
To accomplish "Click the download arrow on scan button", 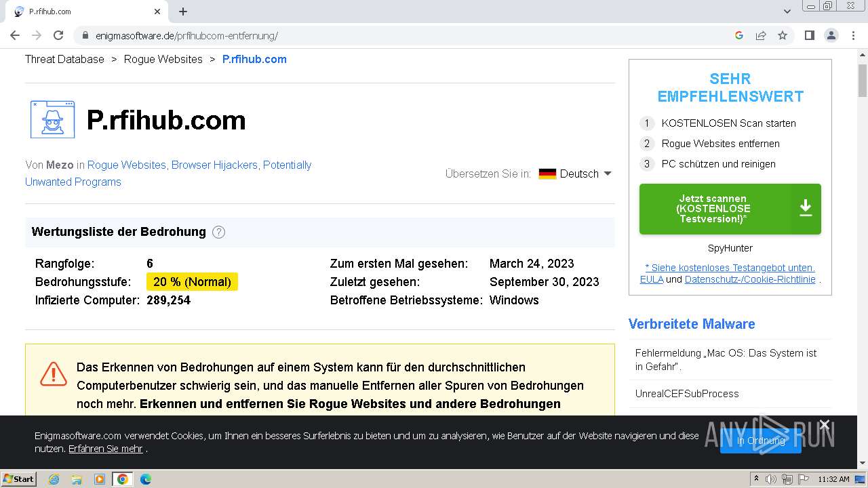I will pos(806,209).
